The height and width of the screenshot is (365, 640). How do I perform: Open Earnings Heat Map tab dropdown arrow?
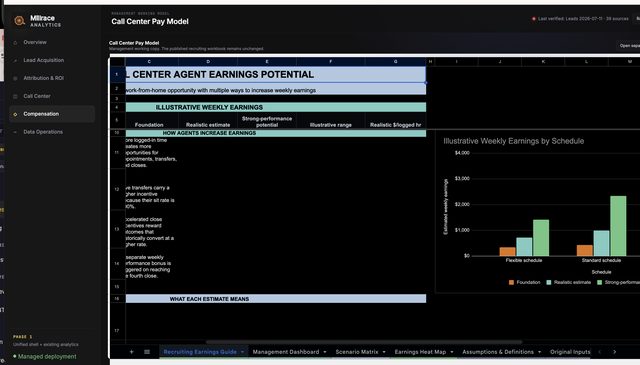(452, 352)
